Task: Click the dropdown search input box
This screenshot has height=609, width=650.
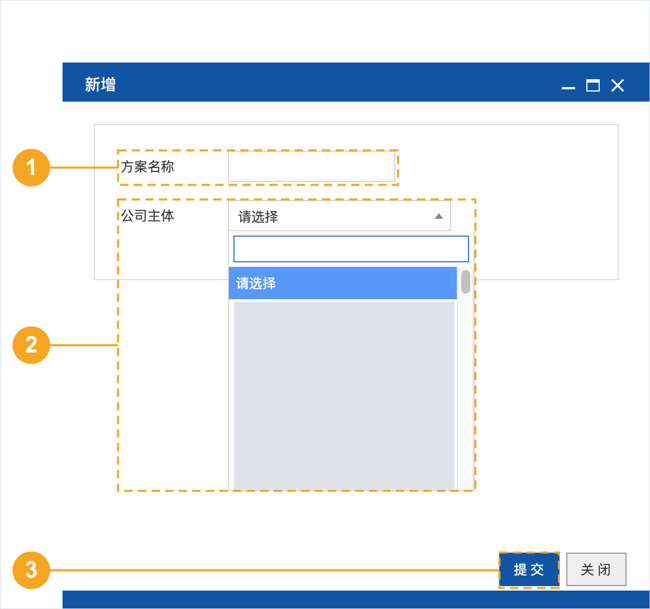Action: pyautogui.click(x=351, y=249)
